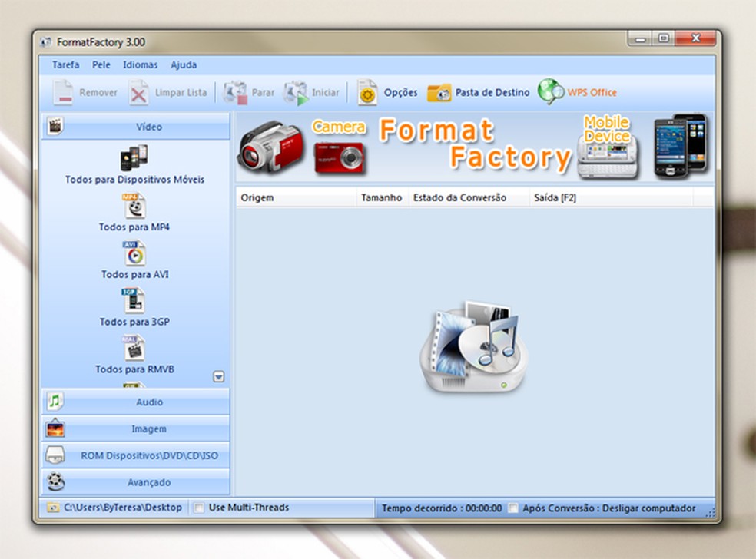756x559 pixels.
Task: Click the black smartphones banner image
Action: pos(681,146)
